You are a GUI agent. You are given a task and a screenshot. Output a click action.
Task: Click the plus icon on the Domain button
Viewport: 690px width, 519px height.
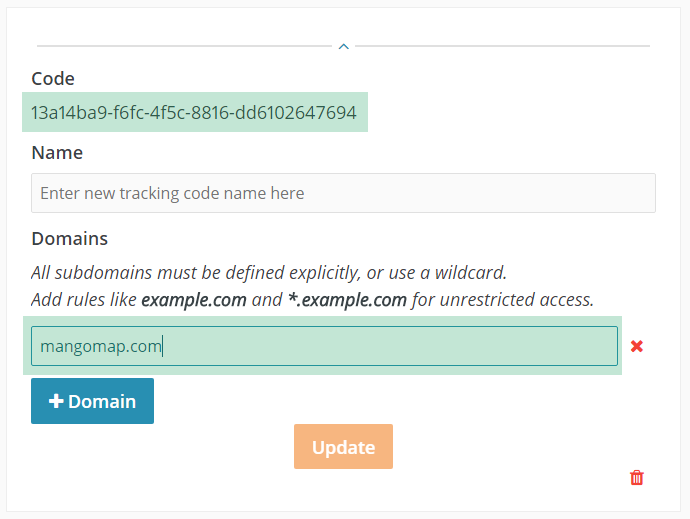pyautogui.click(x=56, y=401)
